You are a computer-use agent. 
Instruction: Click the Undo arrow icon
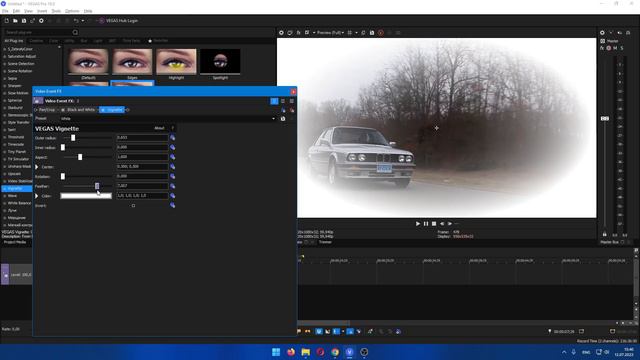coord(76,20)
